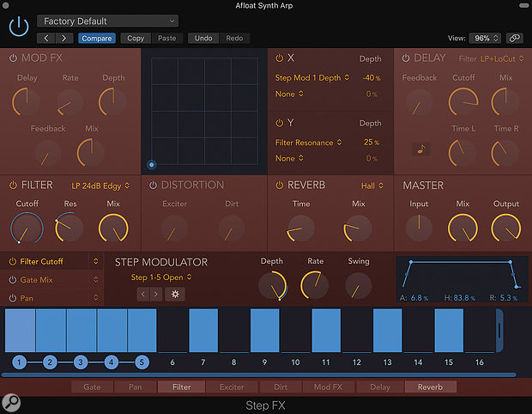Click the horizontal scrollbar below steps

tap(259, 375)
